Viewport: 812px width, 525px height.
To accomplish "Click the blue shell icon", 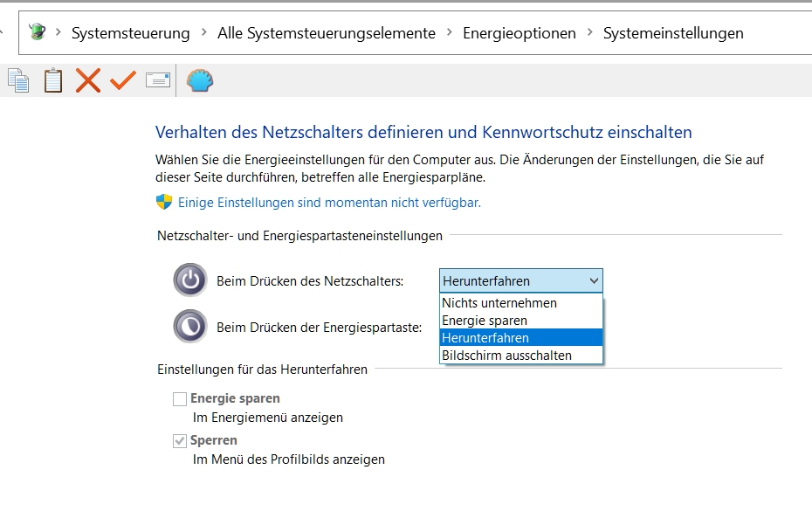I will coord(200,80).
